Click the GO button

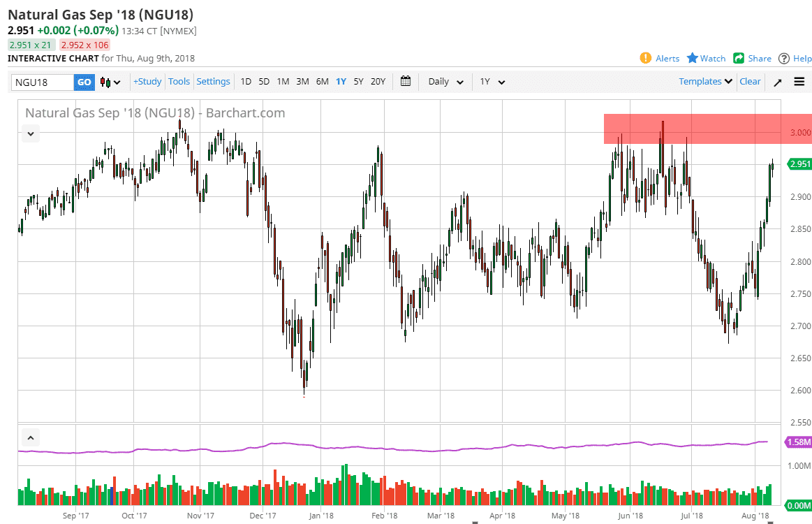click(84, 82)
